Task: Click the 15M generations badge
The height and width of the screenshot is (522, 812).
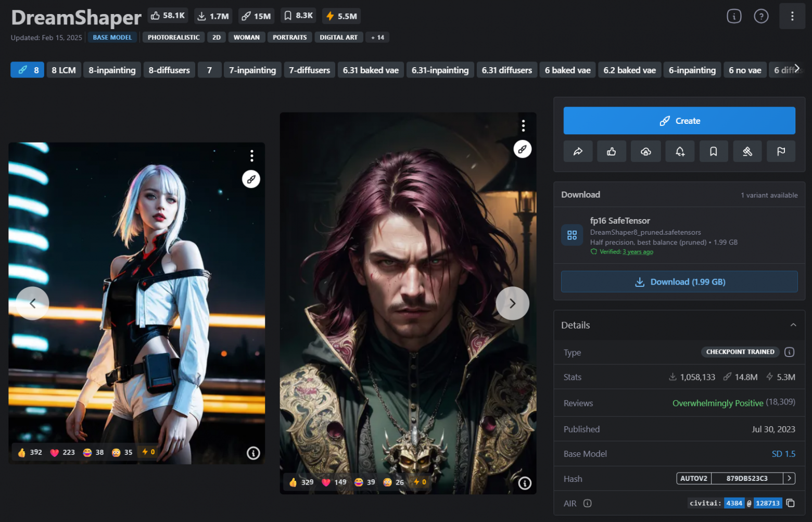Action: (257, 16)
